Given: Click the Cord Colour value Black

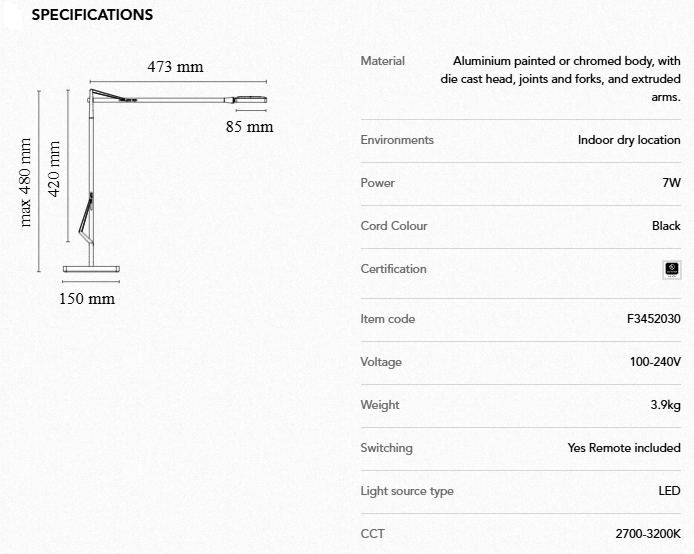Looking at the screenshot, I should click(666, 226).
